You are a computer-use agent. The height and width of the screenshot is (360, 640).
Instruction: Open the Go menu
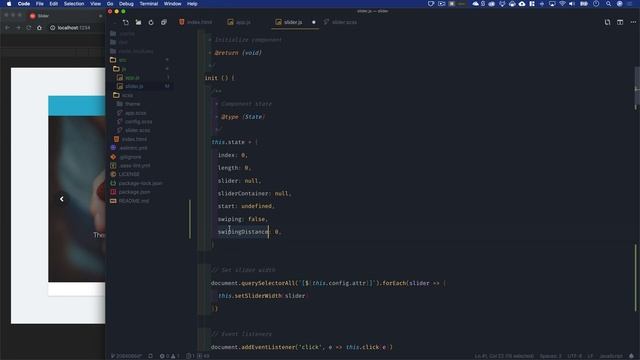click(x=110, y=4)
